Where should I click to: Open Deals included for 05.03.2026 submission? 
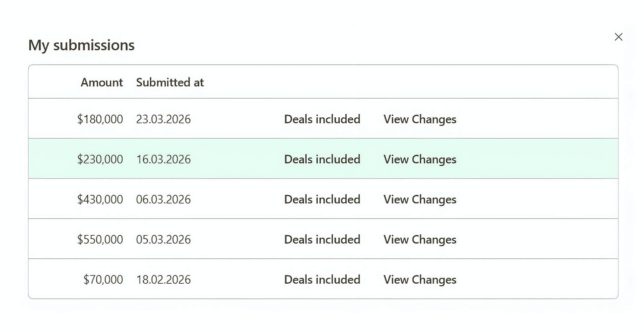(322, 239)
